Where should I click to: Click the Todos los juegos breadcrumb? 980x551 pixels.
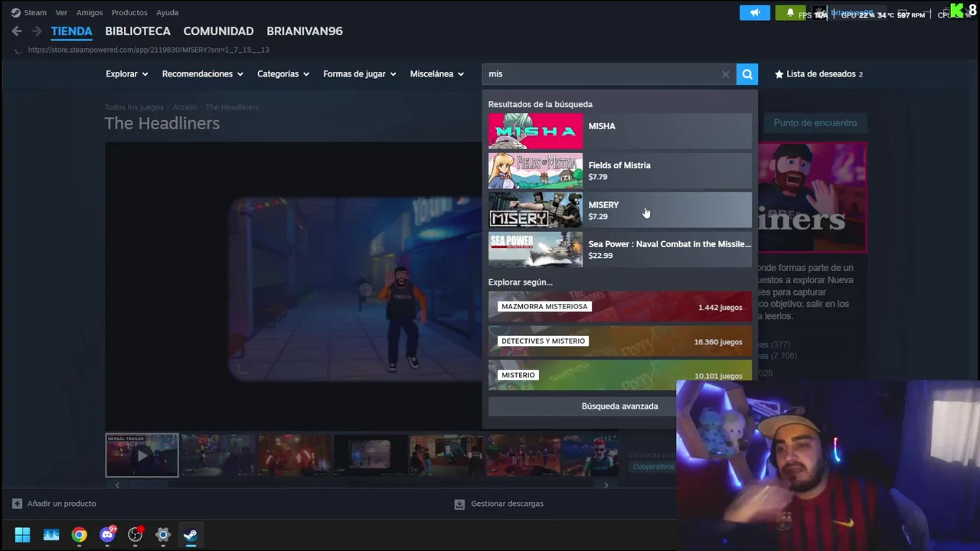[134, 107]
